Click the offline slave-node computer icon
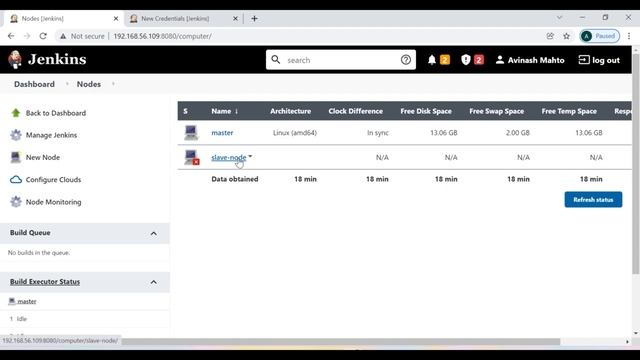The height and width of the screenshot is (360, 640). tap(191, 157)
